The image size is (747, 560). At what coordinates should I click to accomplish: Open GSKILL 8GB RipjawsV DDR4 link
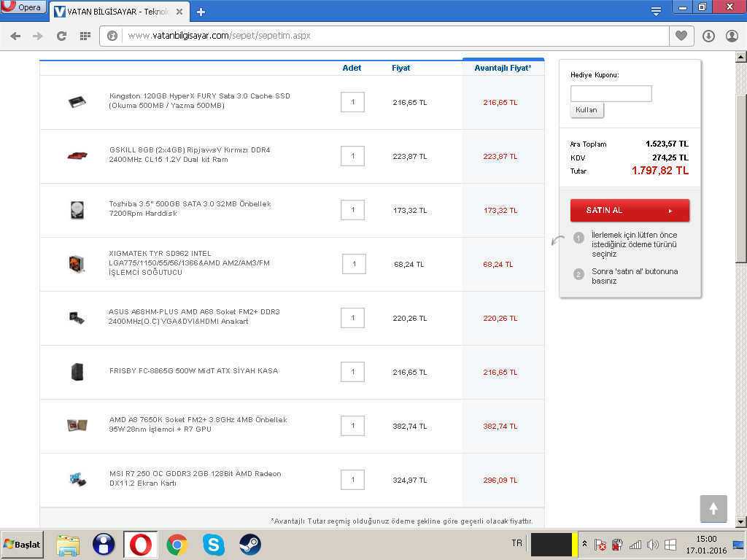[190, 155]
